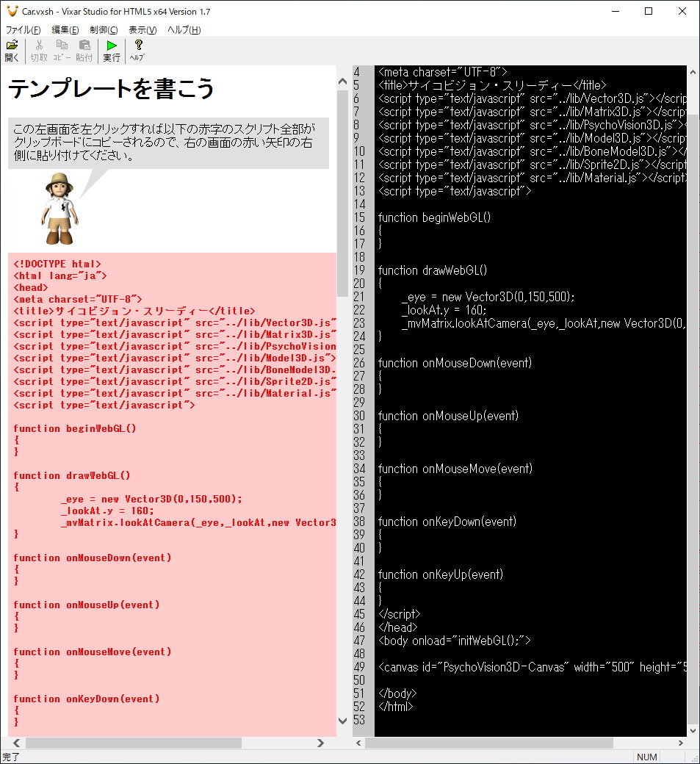
Task: Click the guide character thumbnail
Action: [x=59, y=209]
